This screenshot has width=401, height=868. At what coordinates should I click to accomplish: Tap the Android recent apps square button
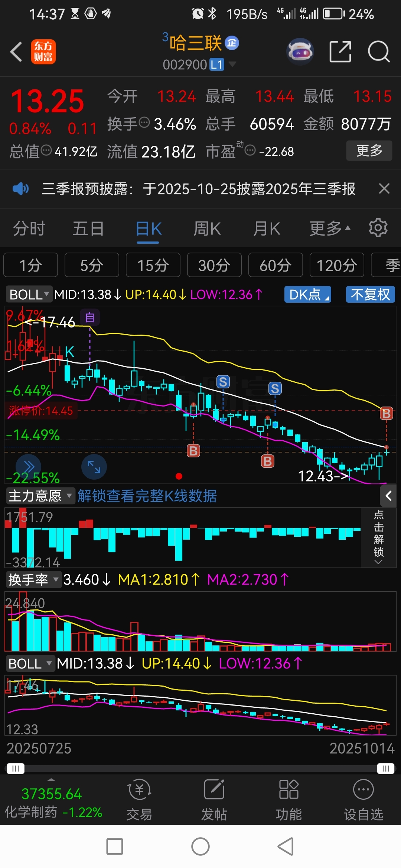click(x=115, y=846)
